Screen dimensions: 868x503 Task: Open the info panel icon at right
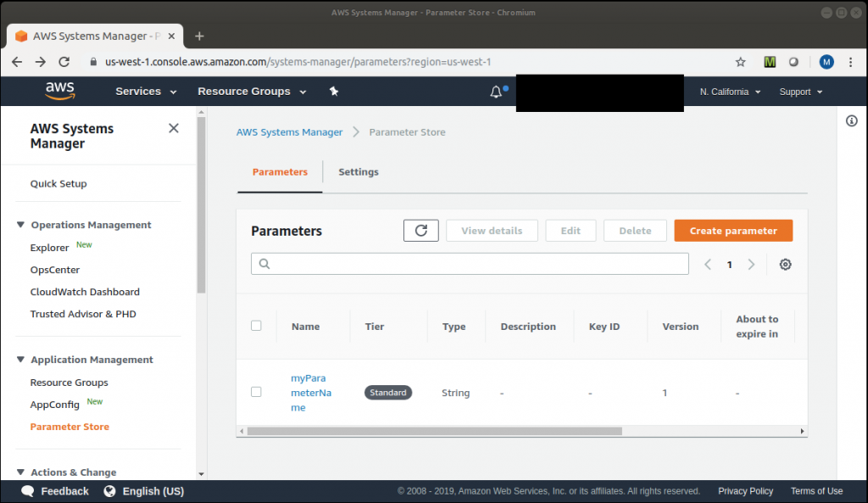click(x=852, y=121)
